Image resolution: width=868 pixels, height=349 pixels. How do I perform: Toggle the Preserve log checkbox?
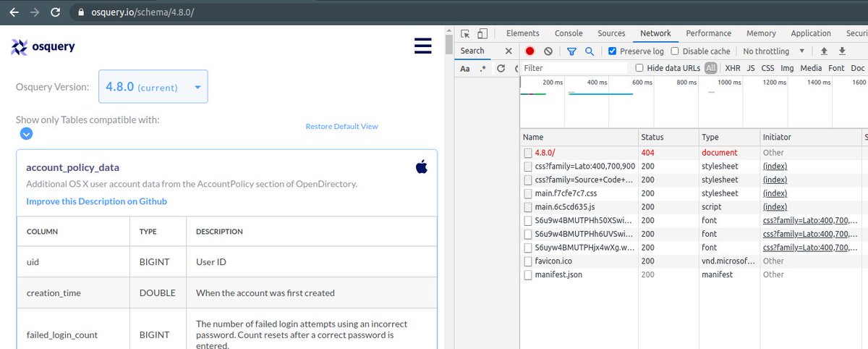[x=613, y=51]
